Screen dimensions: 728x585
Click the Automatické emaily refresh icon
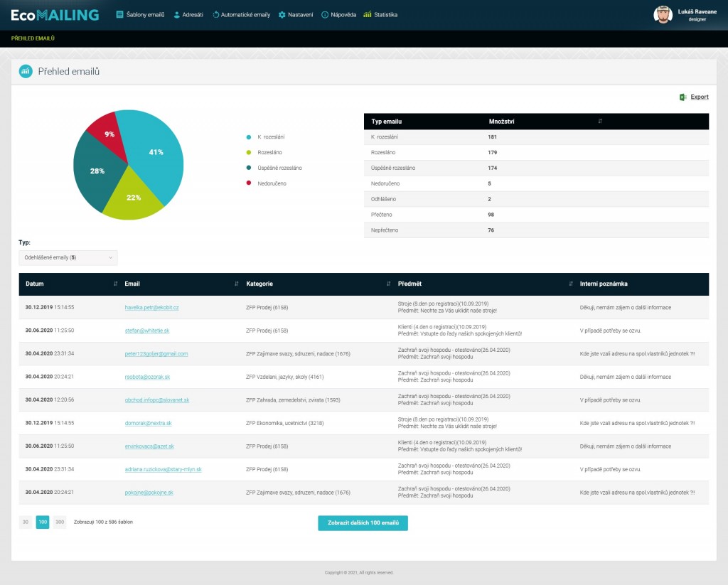[215, 14]
